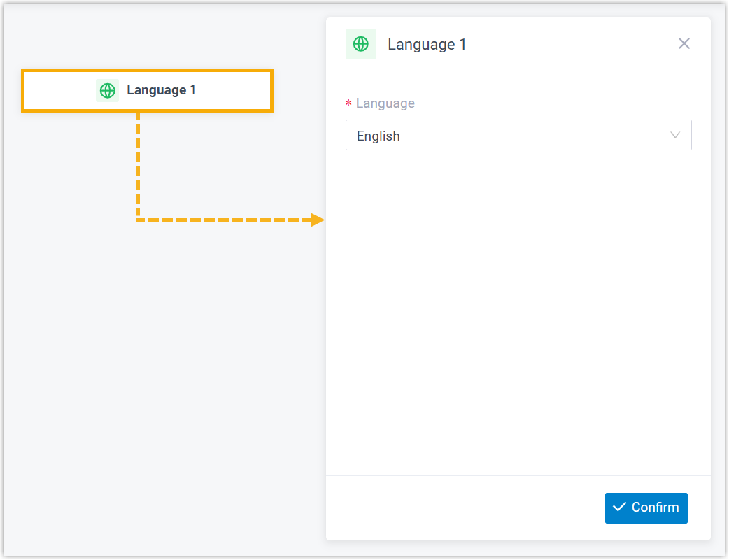
Task: Click the globe icon in the canvas node
Action: click(107, 90)
